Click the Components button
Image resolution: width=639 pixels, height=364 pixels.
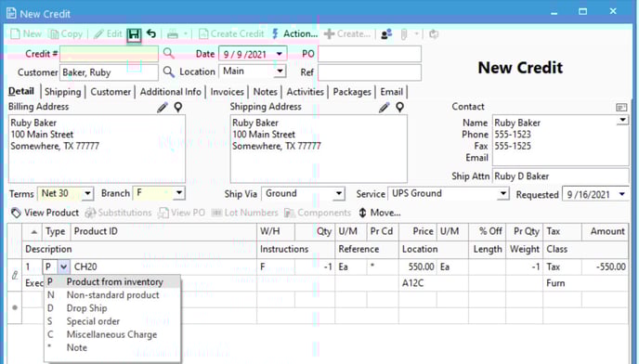pos(318,213)
